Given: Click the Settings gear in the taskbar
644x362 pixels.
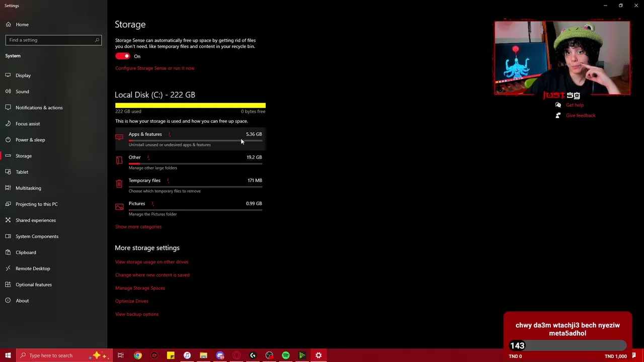Looking at the screenshot, I should pos(318,355).
